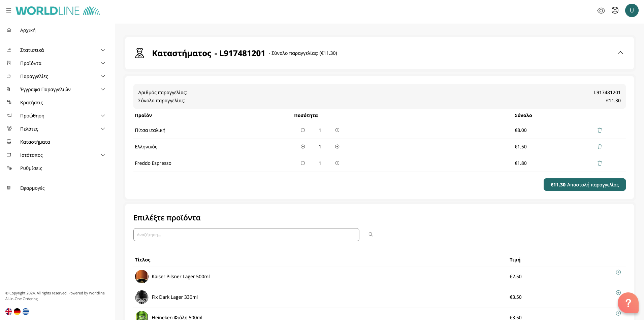Open the user avatar menu

click(x=632, y=10)
